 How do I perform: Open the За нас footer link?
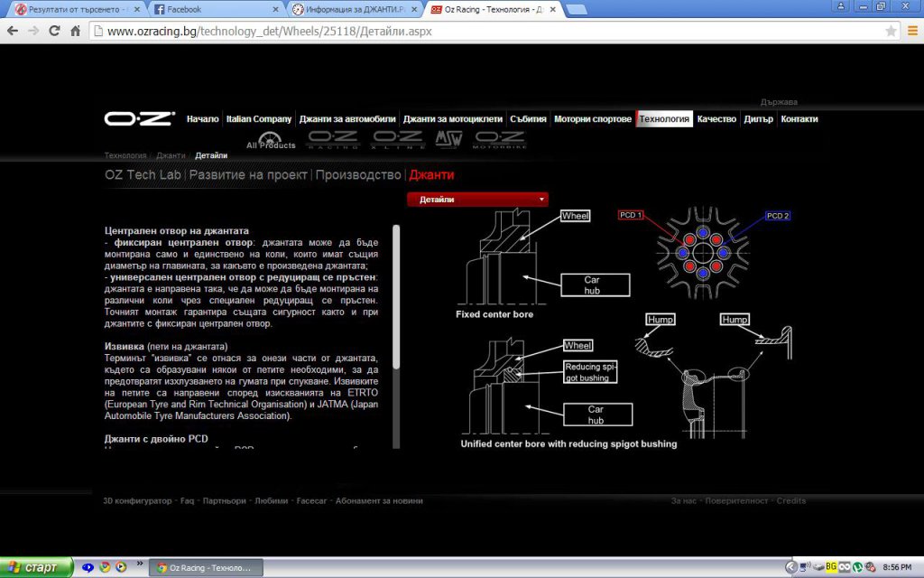[684, 500]
